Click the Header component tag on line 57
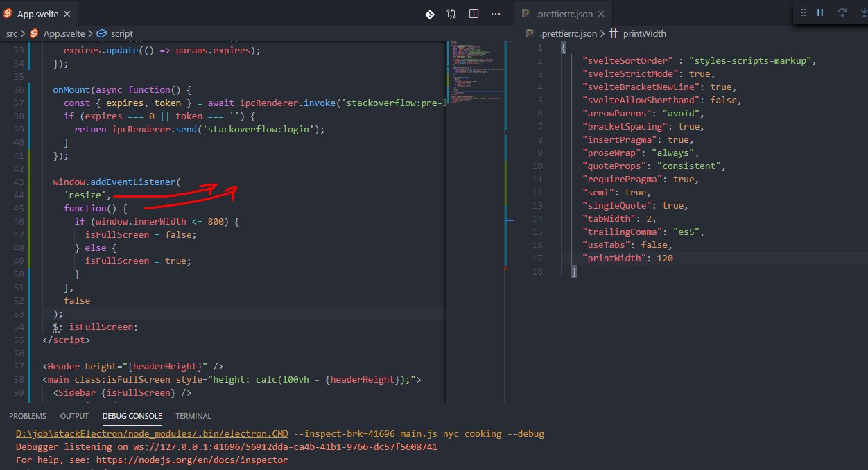This screenshot has height=470, width=868. click(133, 367)
